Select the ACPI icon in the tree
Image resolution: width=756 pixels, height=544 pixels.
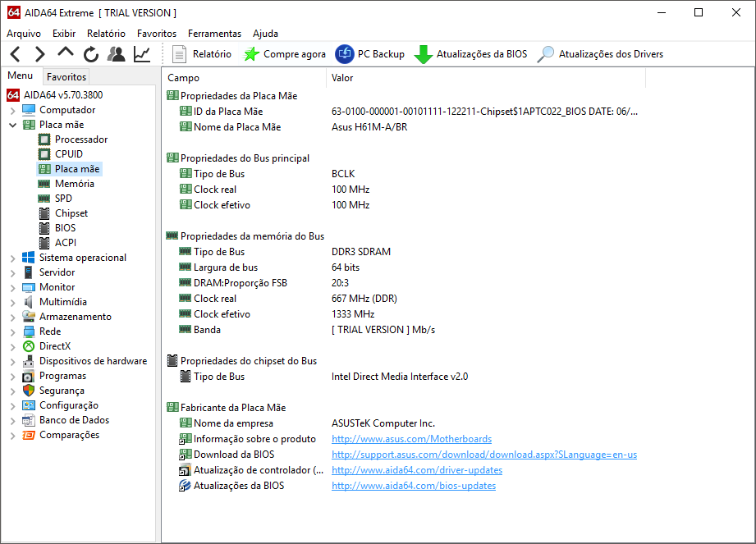(x=44, y=243)
